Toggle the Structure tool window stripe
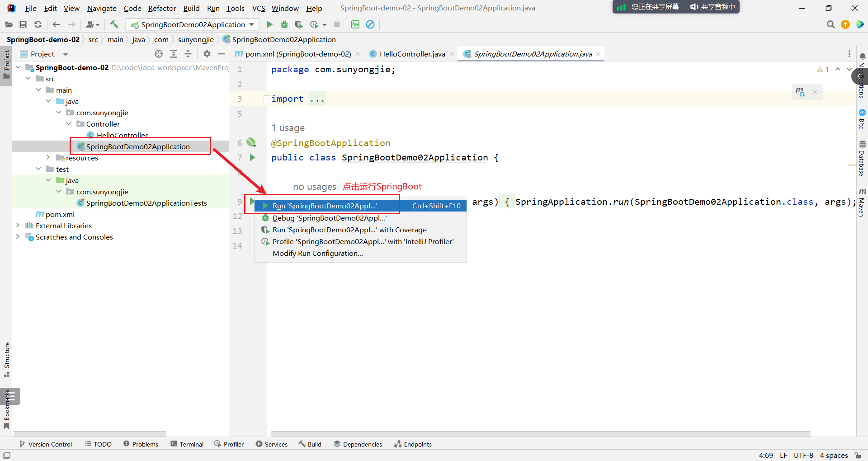This screenshot has height=461, width=868. 7,360
